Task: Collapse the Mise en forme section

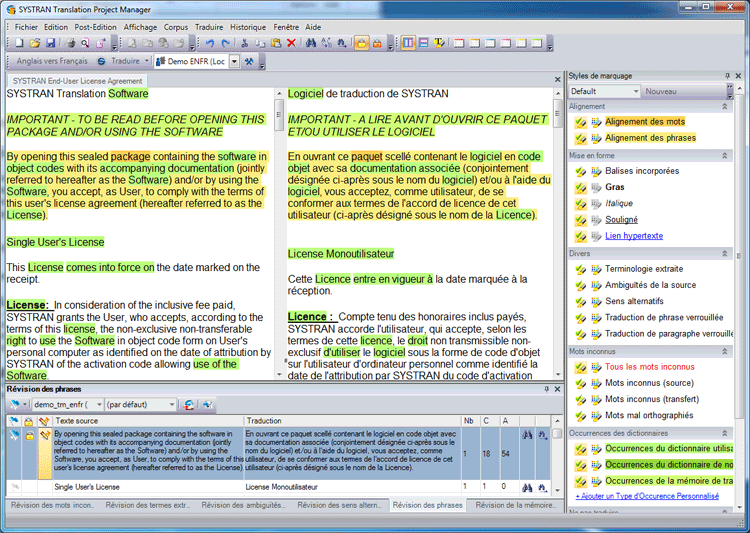Action: 725,155
